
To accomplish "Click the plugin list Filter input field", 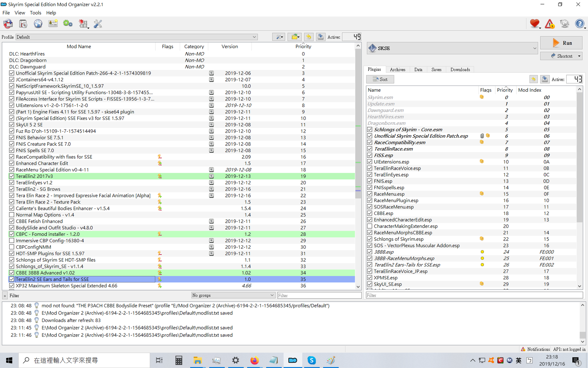I will 474,295.
